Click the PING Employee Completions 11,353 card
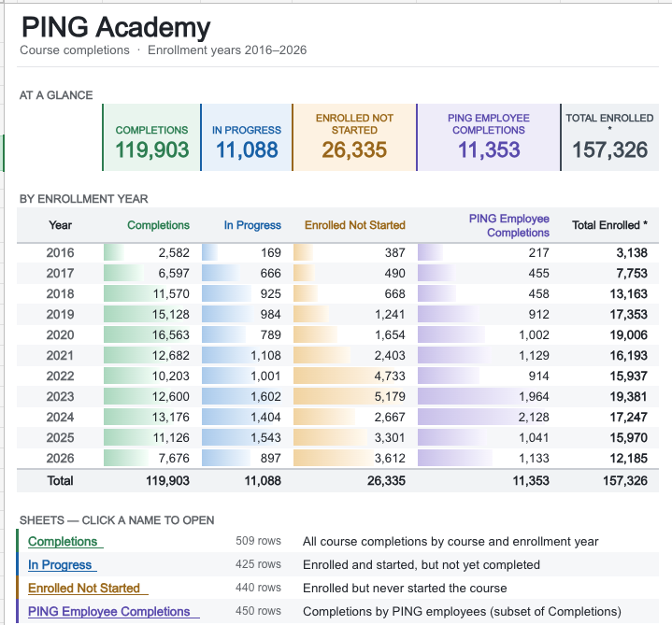This screenshot has height=625, width=672. point(488,137)
